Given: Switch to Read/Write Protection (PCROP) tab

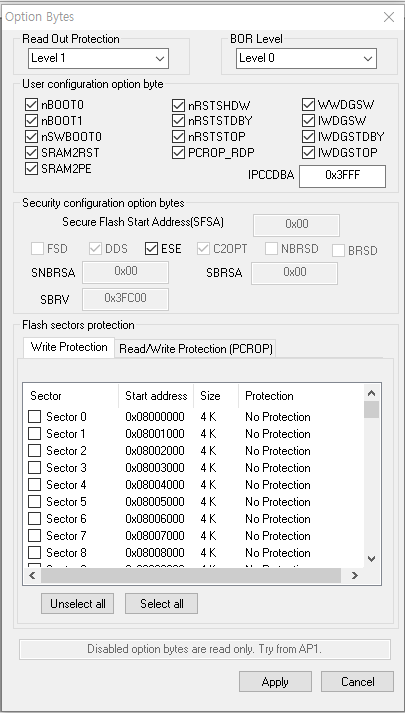Looking at the screenshot, I should click(x=195, y=349).
